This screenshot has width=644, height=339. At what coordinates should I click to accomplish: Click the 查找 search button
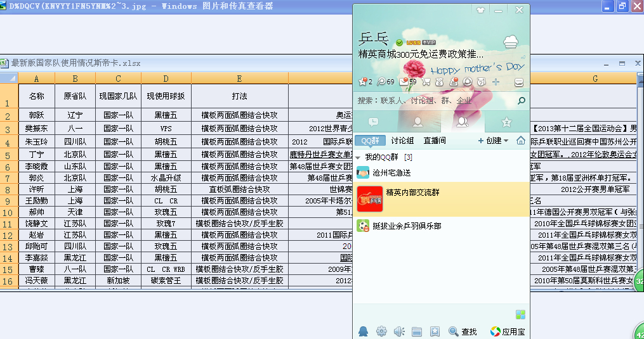(463, 331)
